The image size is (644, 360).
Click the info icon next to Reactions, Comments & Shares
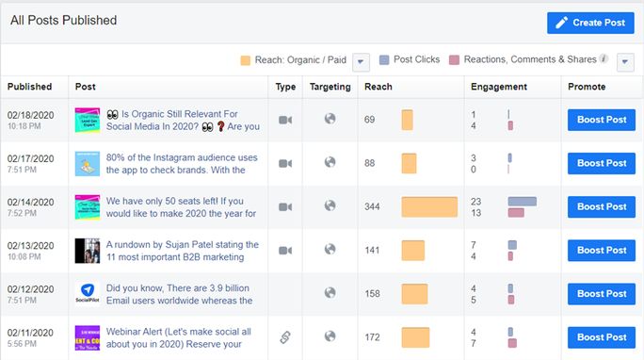tap(604, 58)
